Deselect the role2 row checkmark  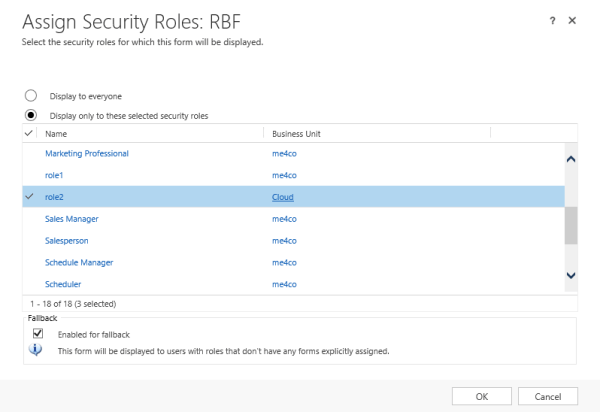point(29,197)
